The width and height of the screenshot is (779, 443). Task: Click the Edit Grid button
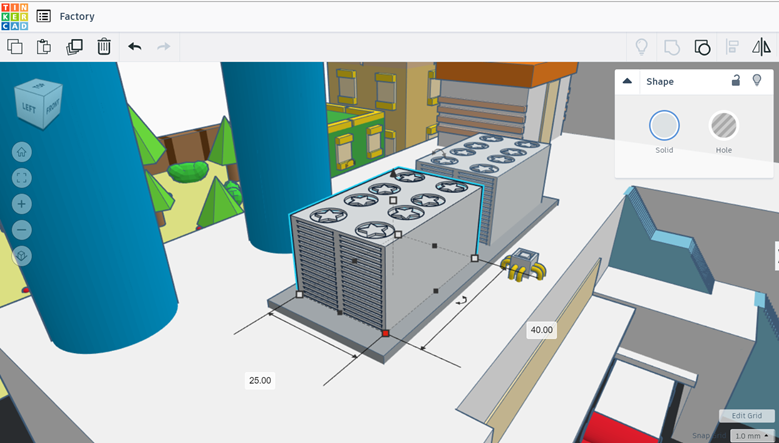[747, 416]
